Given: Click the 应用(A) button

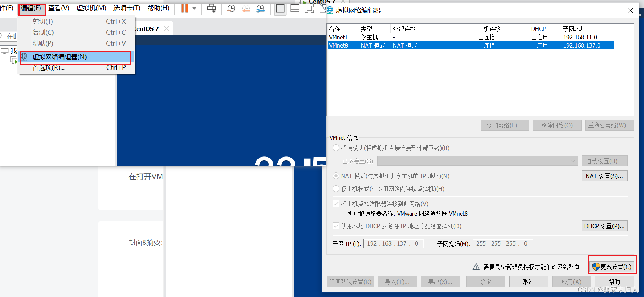Looking at the screenshot, I should 571,282.
